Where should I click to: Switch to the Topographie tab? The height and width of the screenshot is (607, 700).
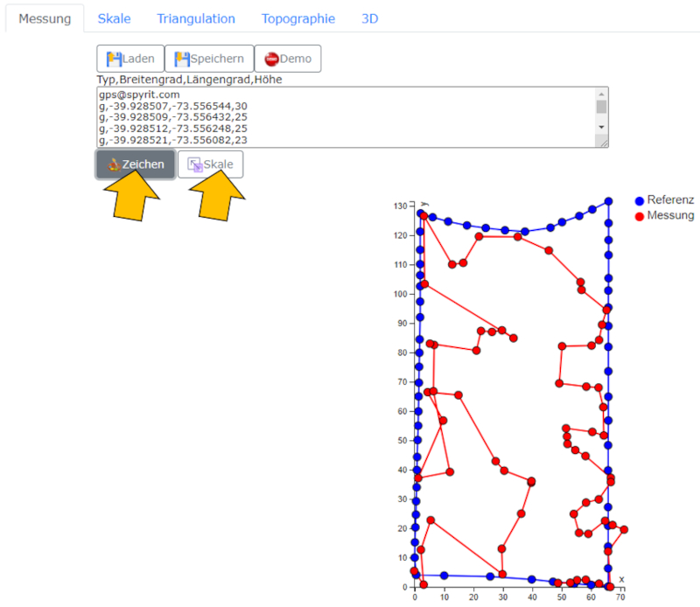point(298,18)
